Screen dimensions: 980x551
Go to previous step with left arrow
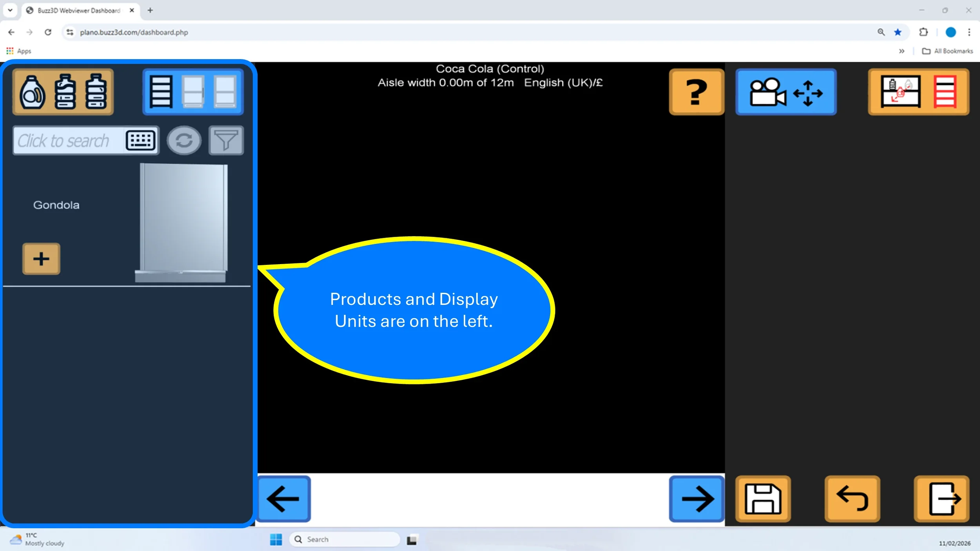point(283,498)
